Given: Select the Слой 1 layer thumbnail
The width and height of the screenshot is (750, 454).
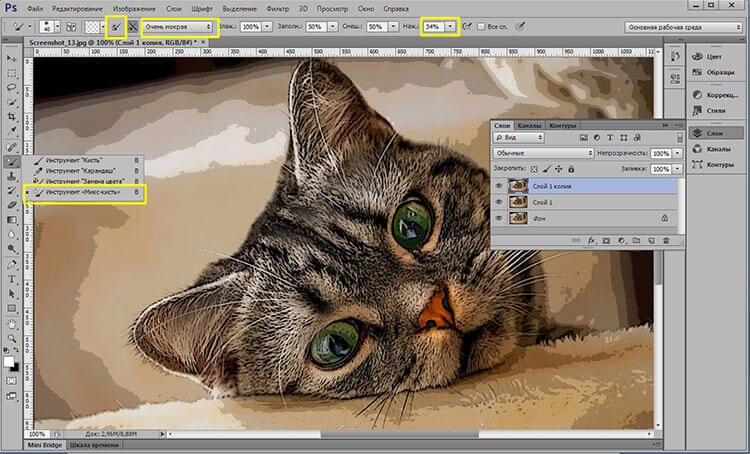Looking at the screenshot, I should tap(518, 202).
